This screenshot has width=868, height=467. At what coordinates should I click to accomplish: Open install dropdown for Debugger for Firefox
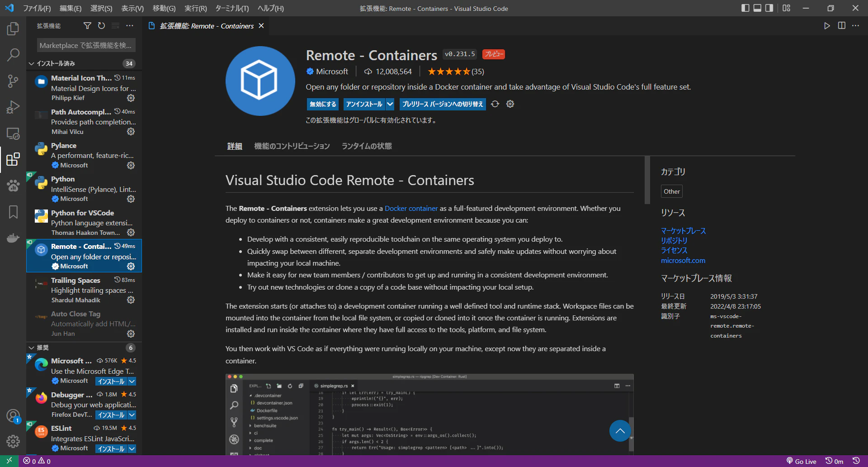(x=132, y=415)
